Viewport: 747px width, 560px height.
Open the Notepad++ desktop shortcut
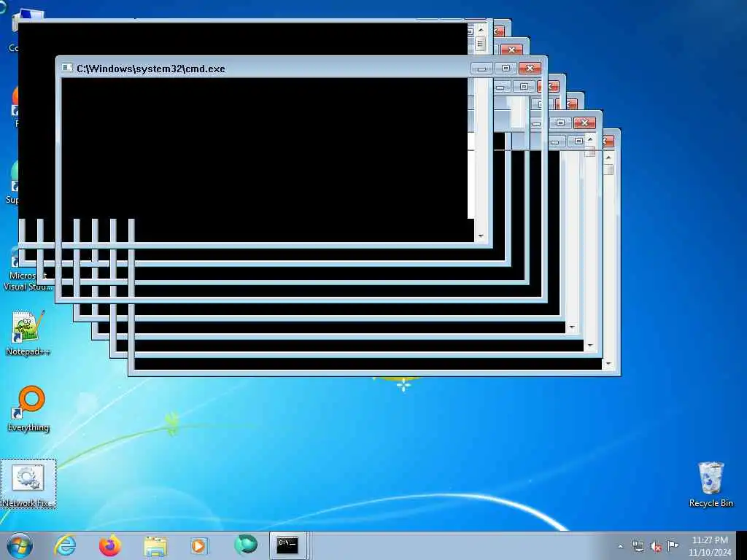click(27, 333)
